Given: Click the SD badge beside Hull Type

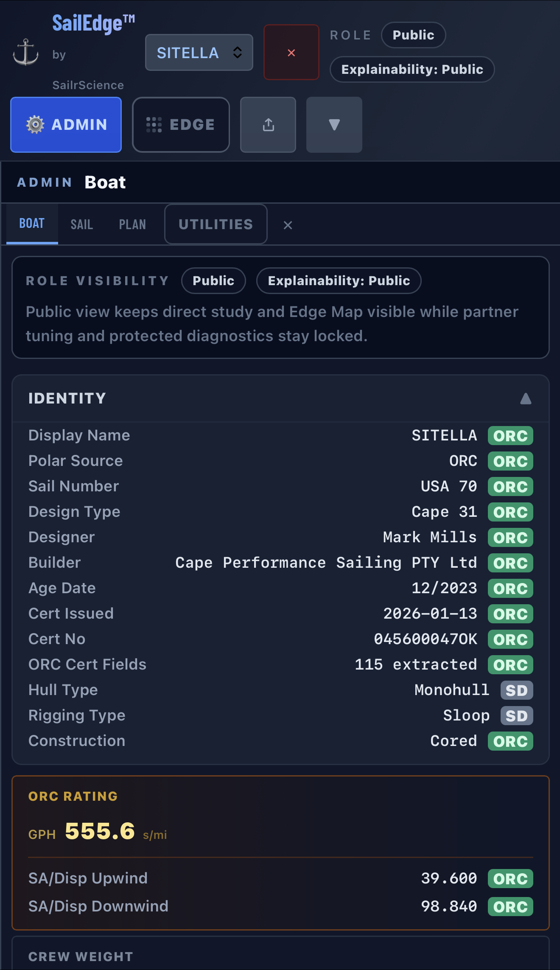Looking at the screenshot, I should click(x=516, y=690).
